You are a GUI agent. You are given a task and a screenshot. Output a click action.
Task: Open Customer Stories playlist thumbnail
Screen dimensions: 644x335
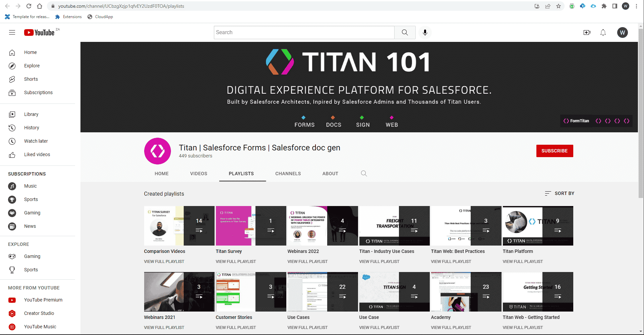(x=251, y=292)
